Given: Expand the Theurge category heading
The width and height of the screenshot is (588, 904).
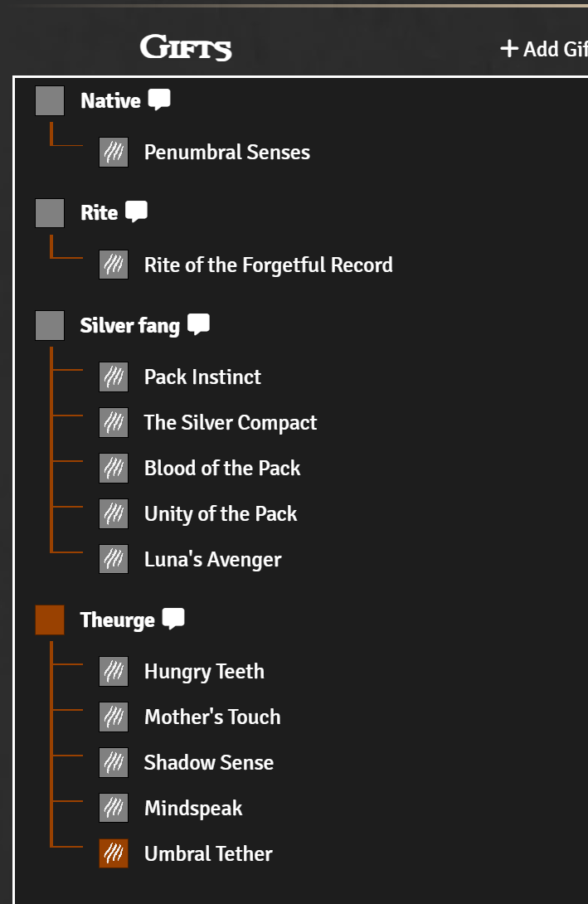Looking at the screenshot, I should 117,620.
